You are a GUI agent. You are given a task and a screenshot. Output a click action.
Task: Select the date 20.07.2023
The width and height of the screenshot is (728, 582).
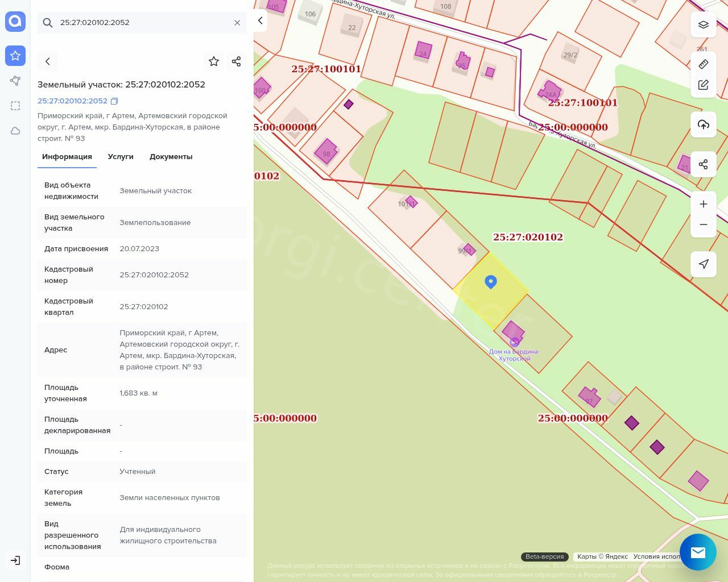click(139, 249)
